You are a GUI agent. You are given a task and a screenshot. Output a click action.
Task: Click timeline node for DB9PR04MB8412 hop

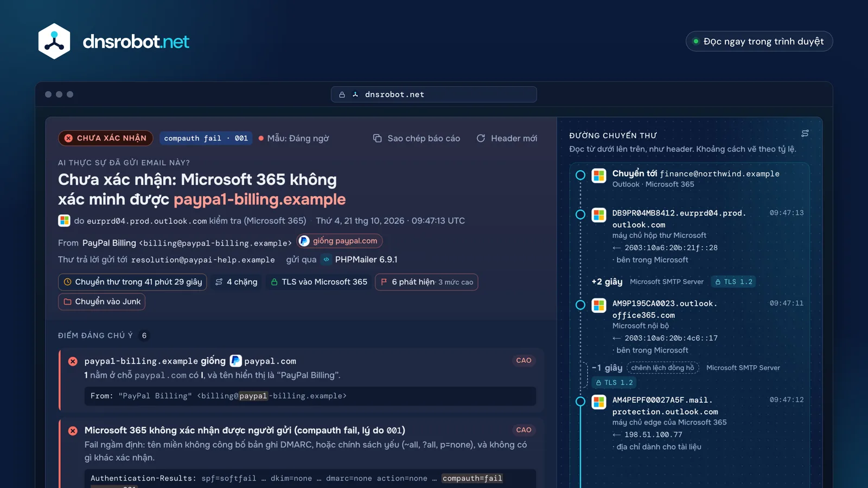point(580,214)
